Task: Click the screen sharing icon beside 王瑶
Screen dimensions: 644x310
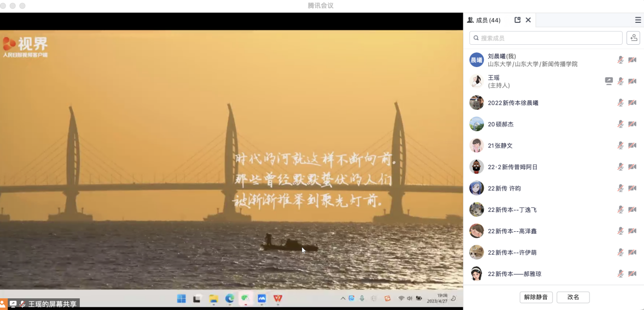Action: 609,81
